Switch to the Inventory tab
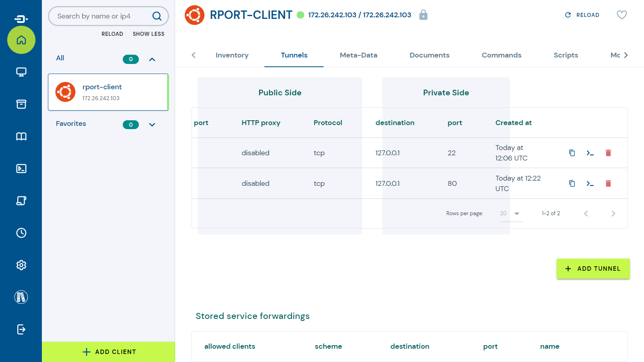 tap(232, 55)
